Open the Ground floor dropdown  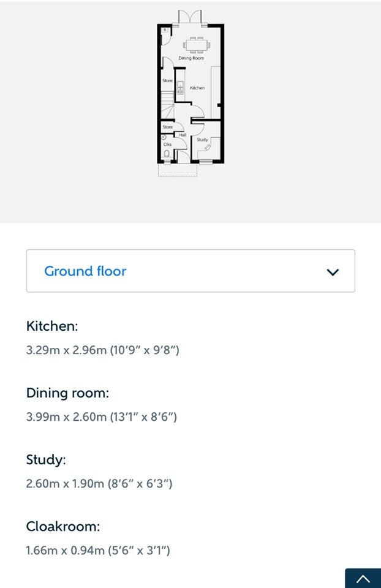coord(190,271)
